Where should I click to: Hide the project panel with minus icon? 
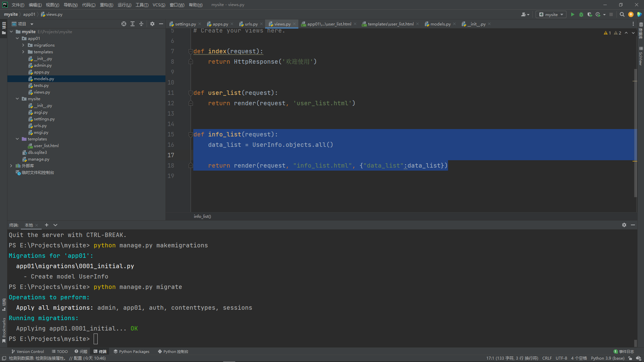click(161, 24)
